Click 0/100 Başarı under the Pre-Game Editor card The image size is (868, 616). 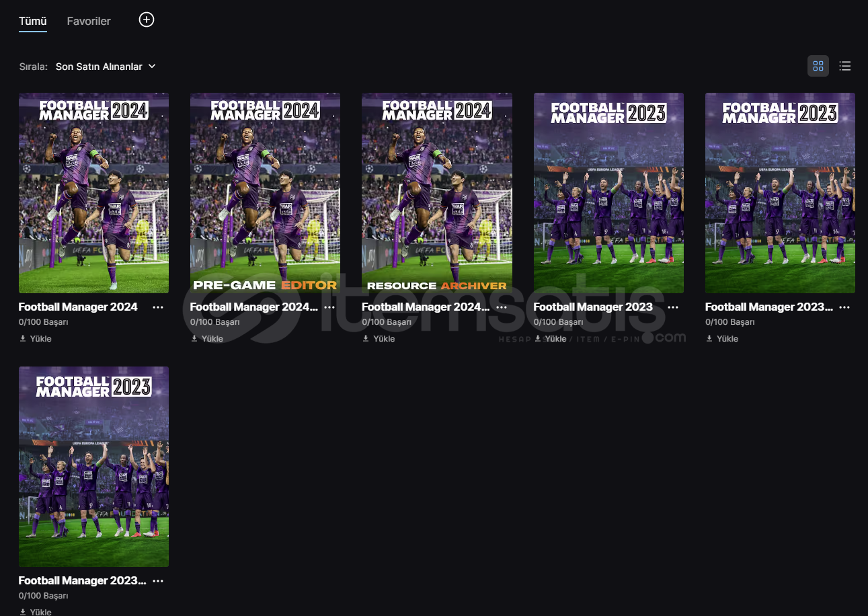tap(215, 322)
